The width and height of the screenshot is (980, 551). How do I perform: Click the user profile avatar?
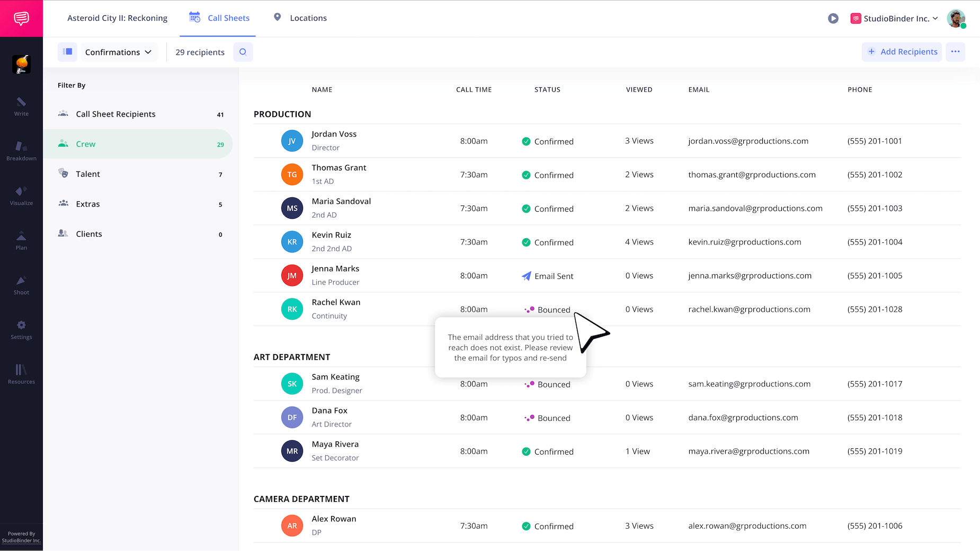pos(956,19)
